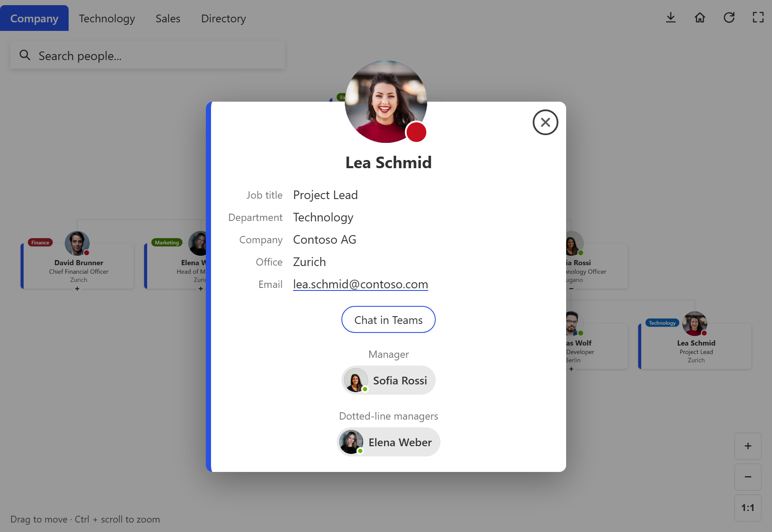Click the Finance department badge
Screen dimensions: 772x532
tap(40, 242)
